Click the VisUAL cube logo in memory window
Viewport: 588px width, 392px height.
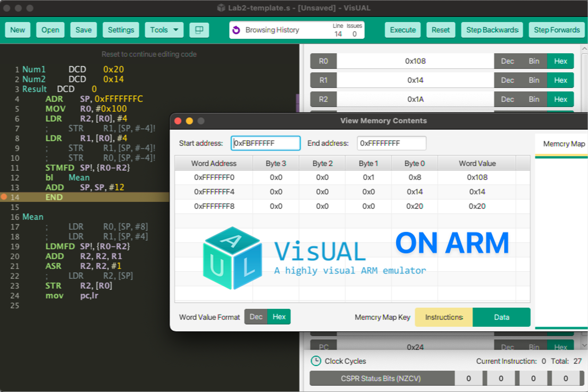pos(232,258)
